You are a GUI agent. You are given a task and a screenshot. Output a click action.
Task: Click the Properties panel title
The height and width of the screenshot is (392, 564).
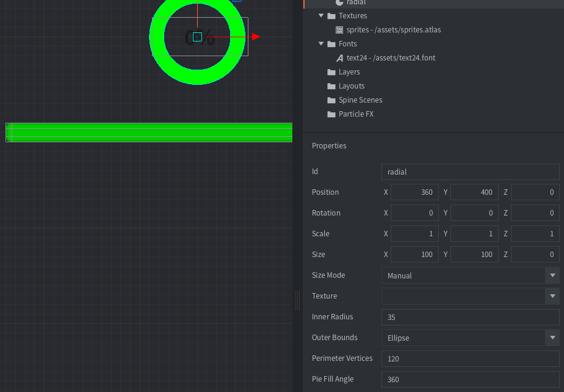329,146
